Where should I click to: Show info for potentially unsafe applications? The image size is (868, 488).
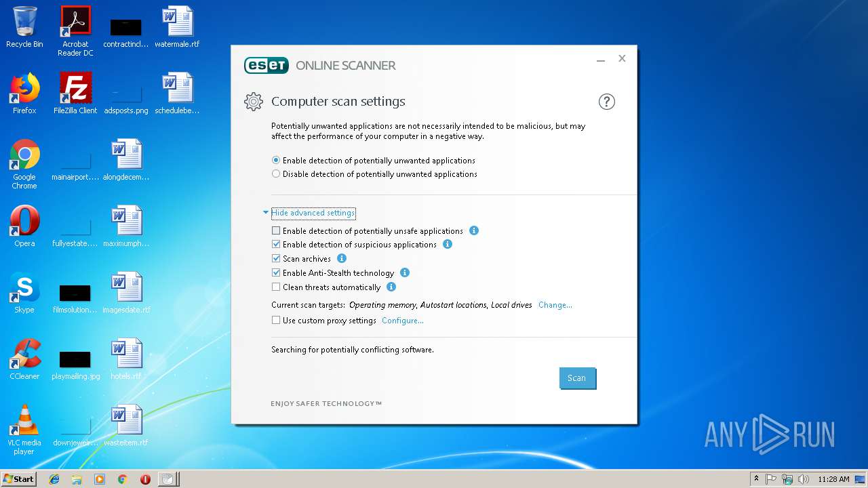474,230
